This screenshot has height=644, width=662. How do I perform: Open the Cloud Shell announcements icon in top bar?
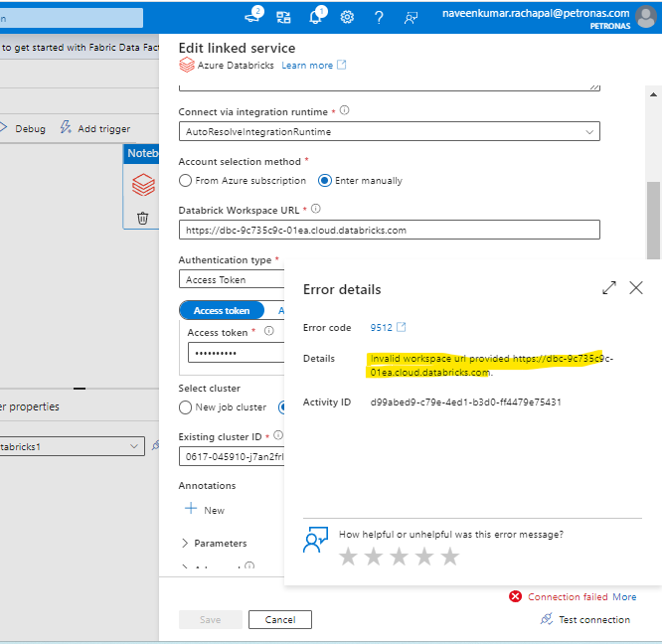(x=253, y=16)
